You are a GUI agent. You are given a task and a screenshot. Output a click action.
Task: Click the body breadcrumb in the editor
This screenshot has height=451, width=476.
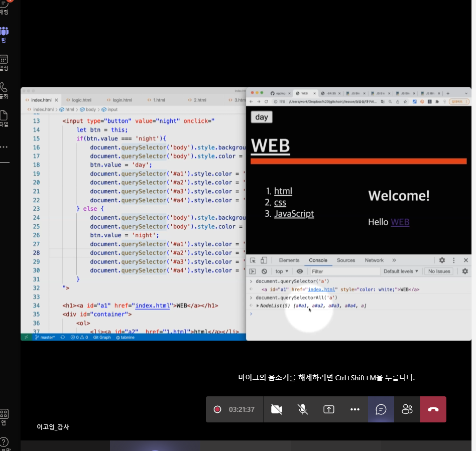click(x=88, y=109)
